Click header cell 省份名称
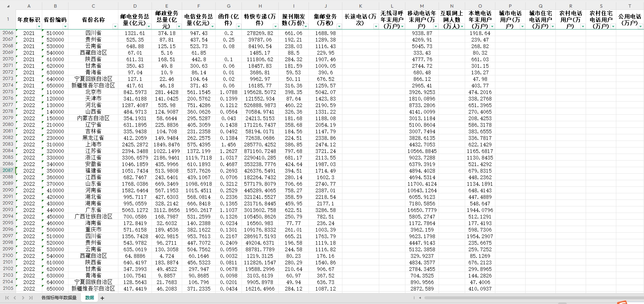Screen dimensions: 644x304 tap(93, 20)
